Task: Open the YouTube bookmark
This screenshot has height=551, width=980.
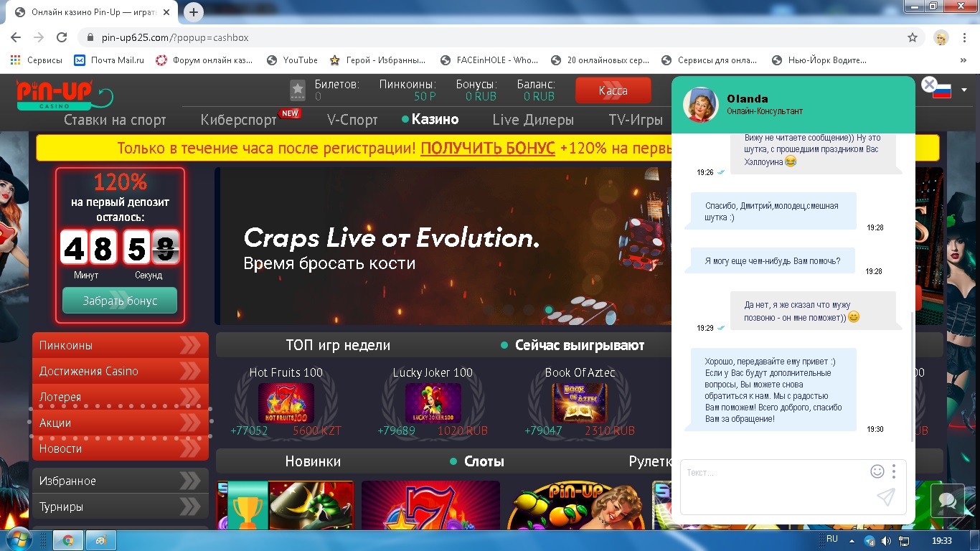Action: point(292,60)
